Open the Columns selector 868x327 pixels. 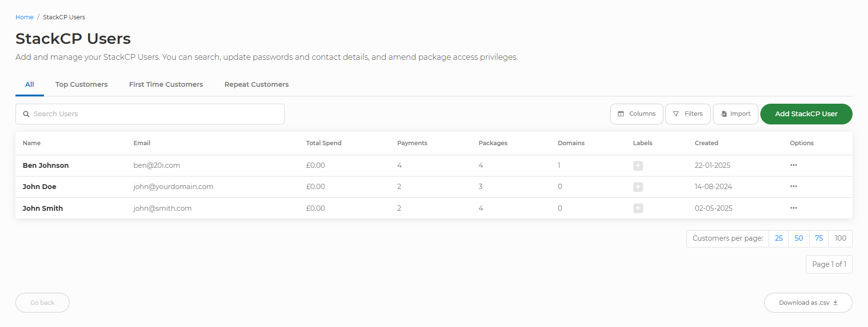point(636,114)
